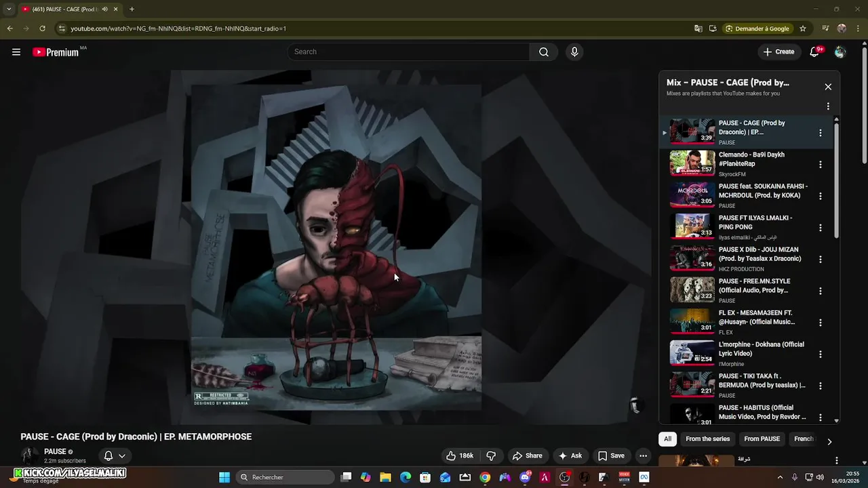Screen dimensions: 868x488
Task: Click the Ask AI button
Action: 570,455
